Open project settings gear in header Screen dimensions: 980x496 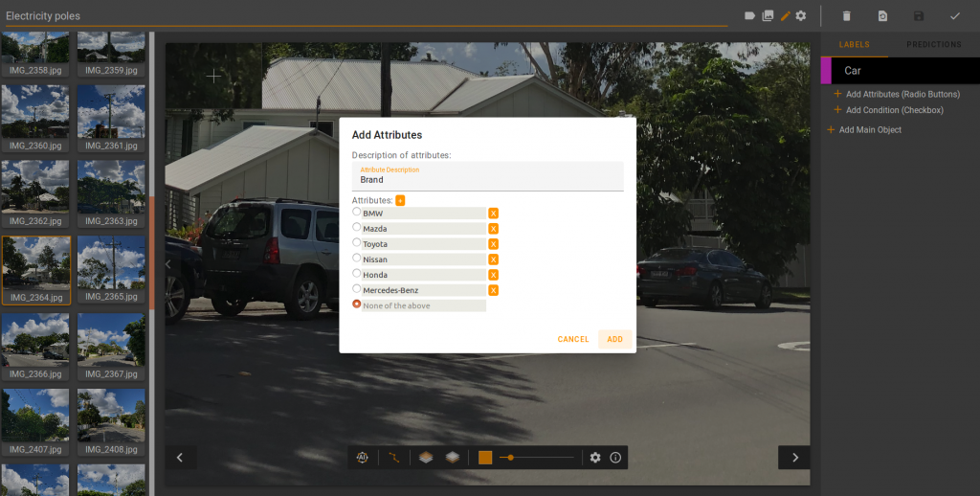(x=801, y=15)
